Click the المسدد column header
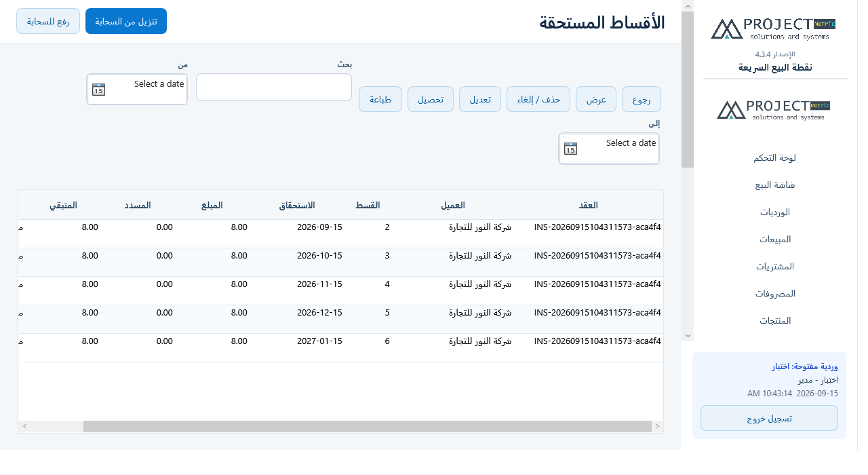Image resolution: width=868 pixels, height=475 pixels. click(x=136, y=205)
